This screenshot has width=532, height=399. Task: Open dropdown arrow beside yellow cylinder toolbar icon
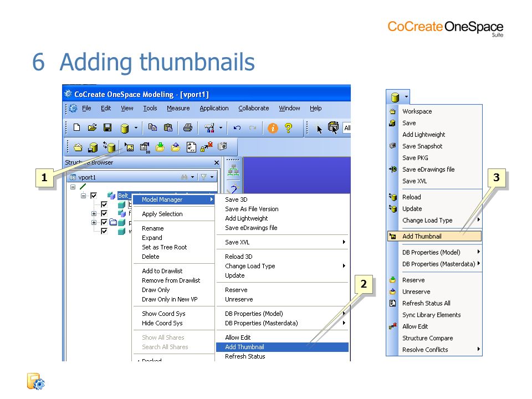[136, 128]
